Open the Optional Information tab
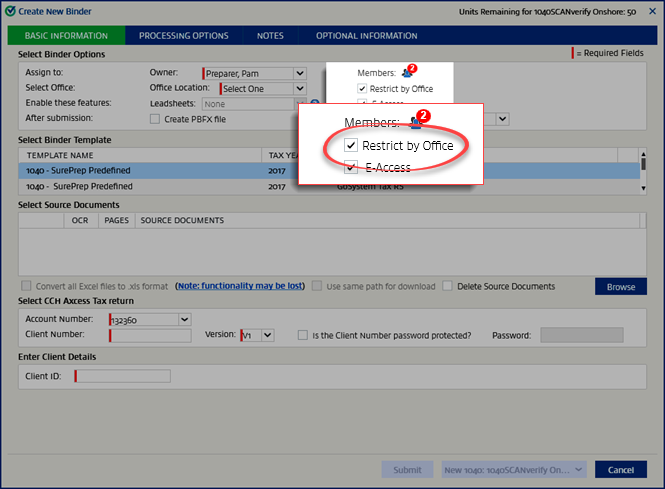This screenshot has height=489, width=665. click(366, 36)
